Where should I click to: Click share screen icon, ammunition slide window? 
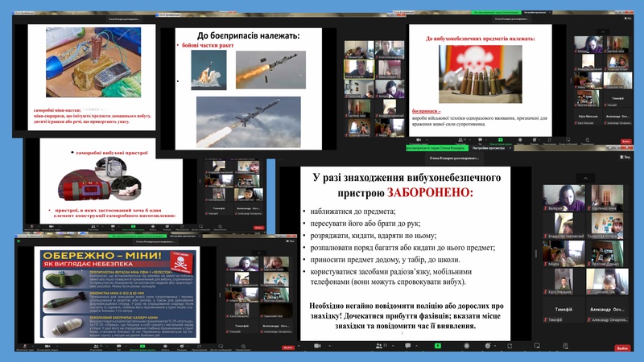(500, 139)
